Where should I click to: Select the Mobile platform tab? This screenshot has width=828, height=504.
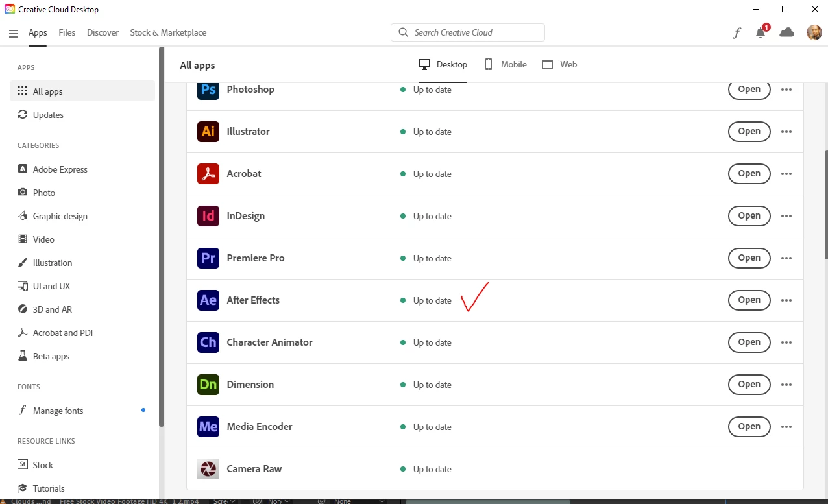pyautogui.click(x=505, y=64)
